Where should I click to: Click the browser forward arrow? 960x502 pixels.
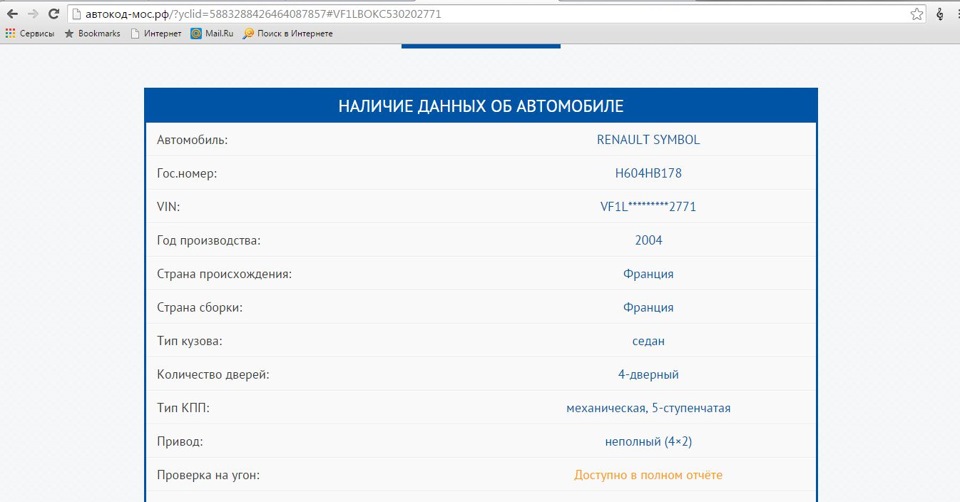click(x=32, y=13)
